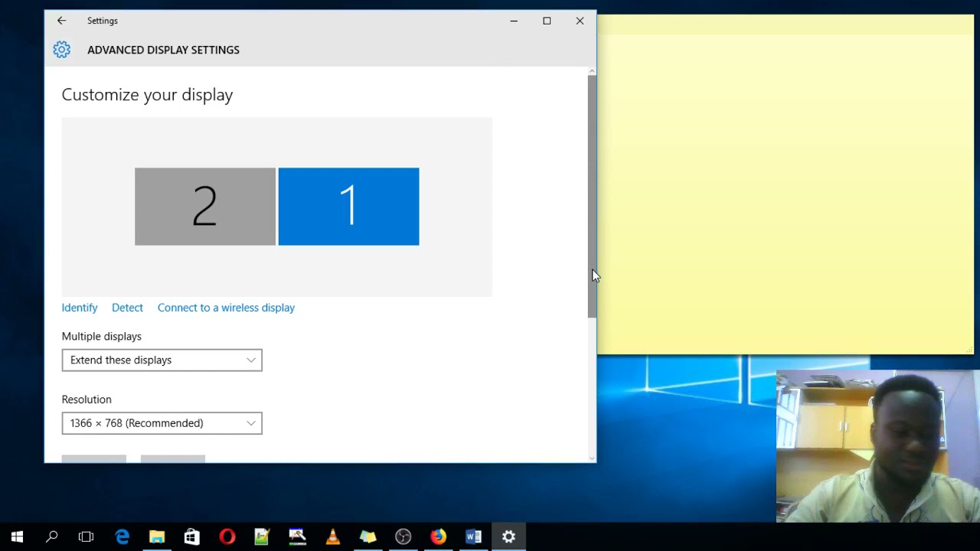The image size is (980, 551).
Task: Click Connect to a wireless display
Action: click(226, 307)
